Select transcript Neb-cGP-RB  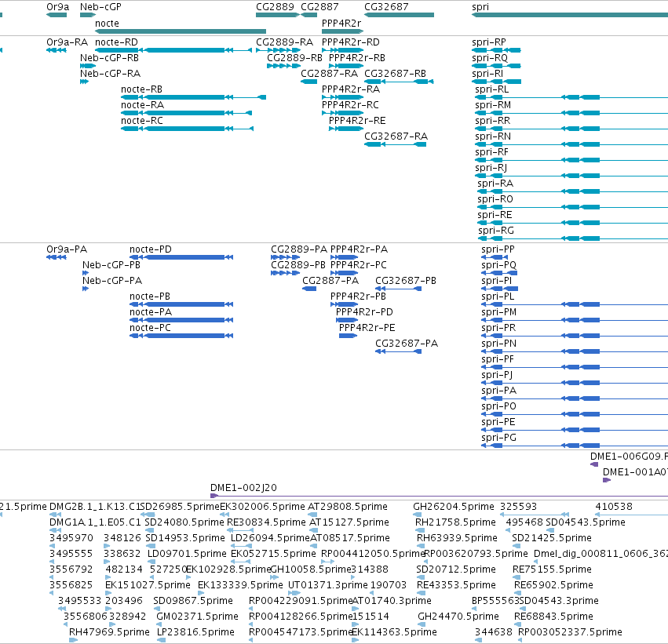pos(88,66)
